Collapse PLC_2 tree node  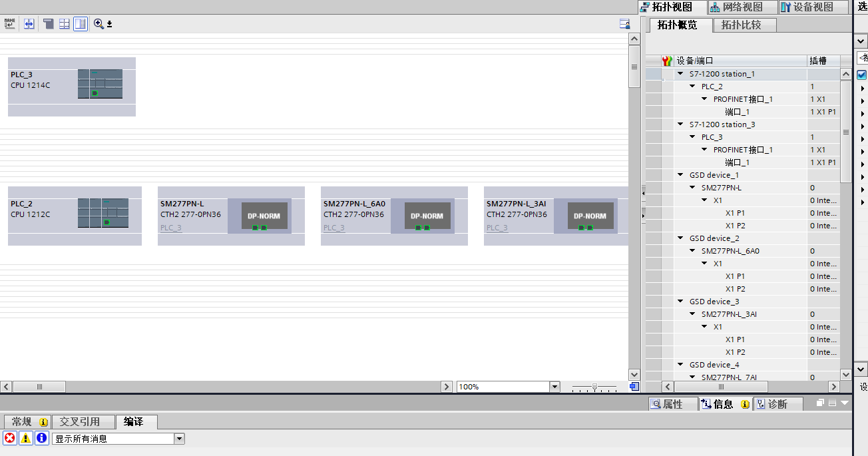click(x=693, y=87)
